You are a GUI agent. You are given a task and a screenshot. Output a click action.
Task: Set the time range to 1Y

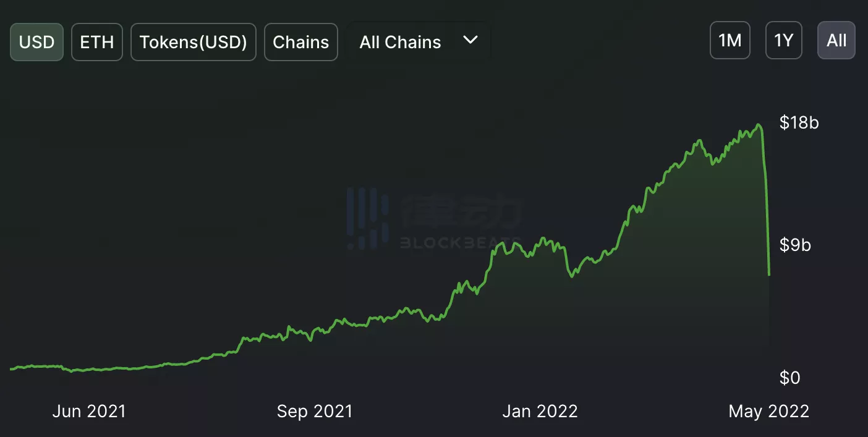point(783,41)
